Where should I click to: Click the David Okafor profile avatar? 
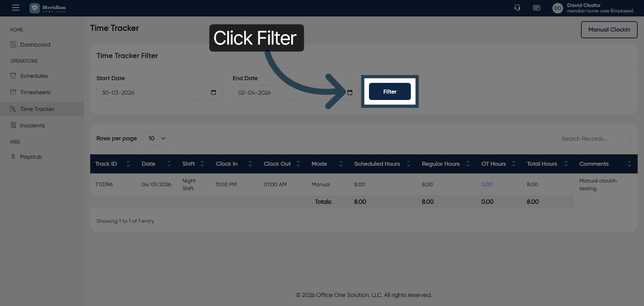point(557,8)
